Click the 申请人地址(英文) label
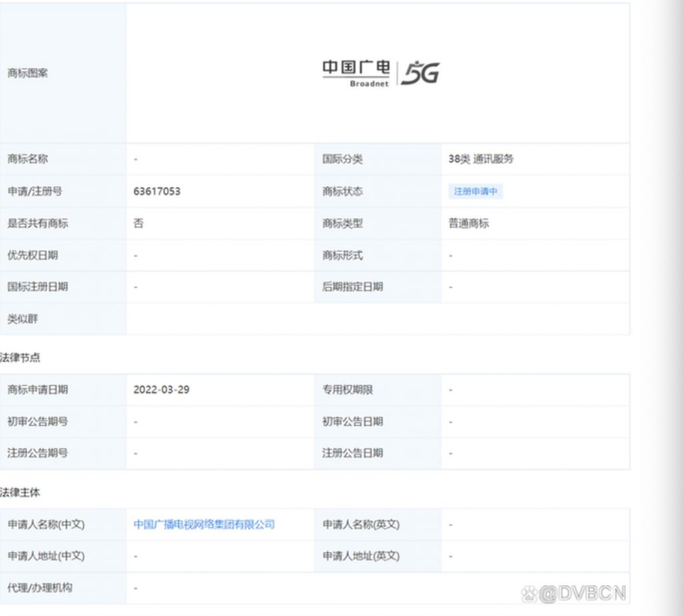Image resolution: width=683 pixels, height=616 pixels. click(361, 556)
